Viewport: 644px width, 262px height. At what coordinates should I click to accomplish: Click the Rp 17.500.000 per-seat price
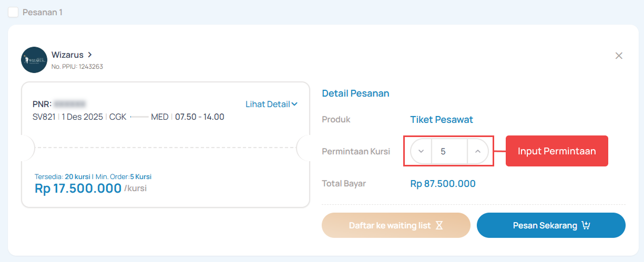pyautogui.click(x=78, y=188)
